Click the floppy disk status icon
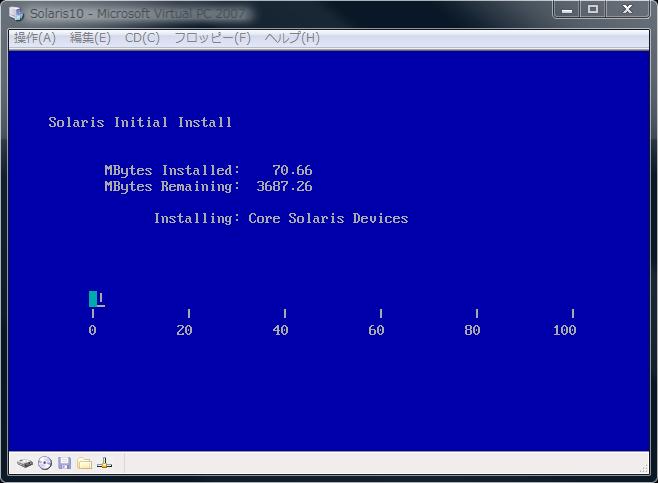Image resolution: width=658 pixels, height=483 pixels. point(64,463)
